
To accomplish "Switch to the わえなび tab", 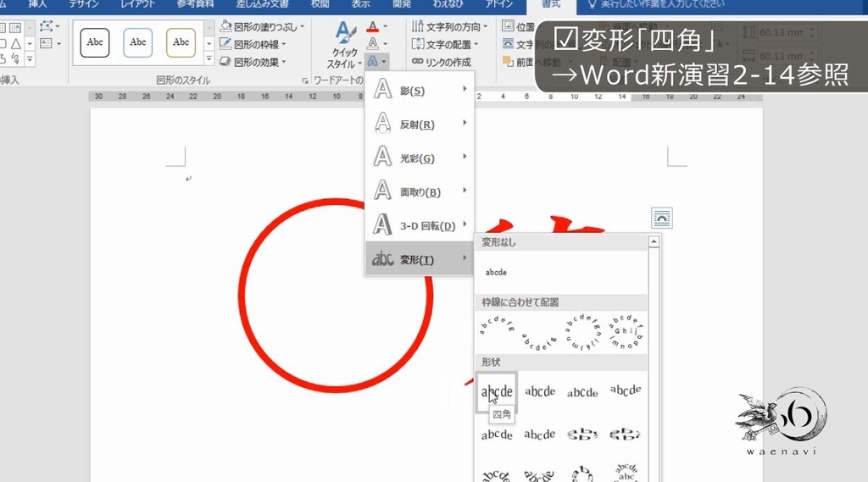I will (448, 4).
